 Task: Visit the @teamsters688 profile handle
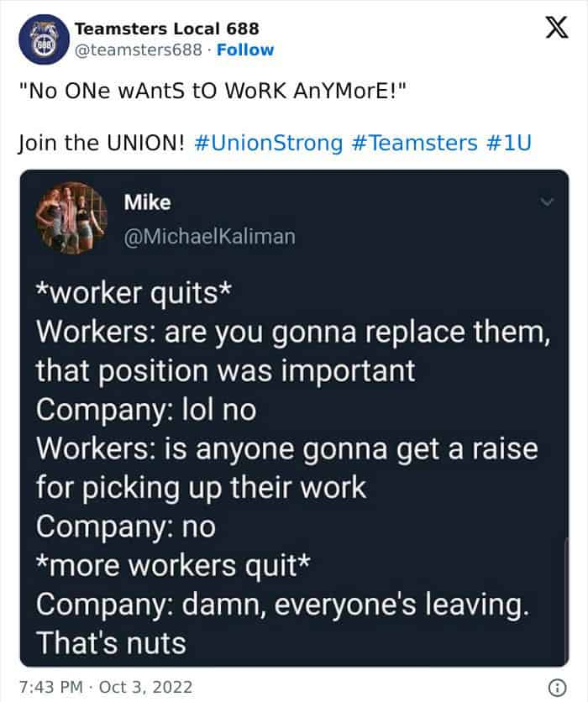click(137, 50)
